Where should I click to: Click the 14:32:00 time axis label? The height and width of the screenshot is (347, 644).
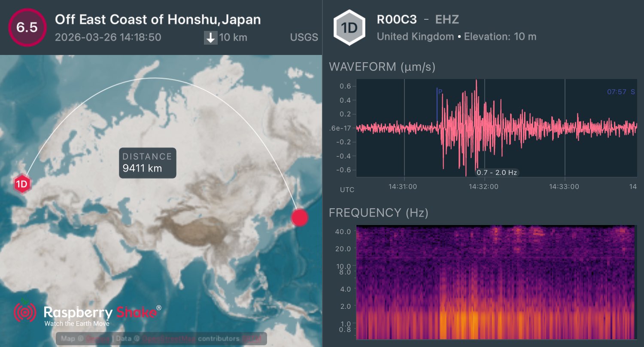[x=483, y=187]
